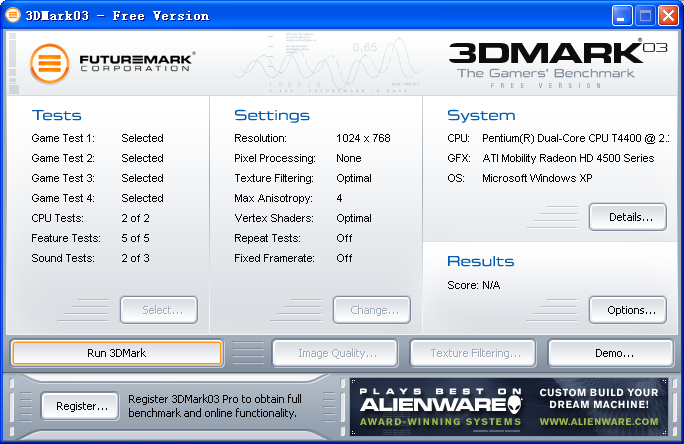Start the benchmark with Run 3DMark

click(x=116, y=353)
